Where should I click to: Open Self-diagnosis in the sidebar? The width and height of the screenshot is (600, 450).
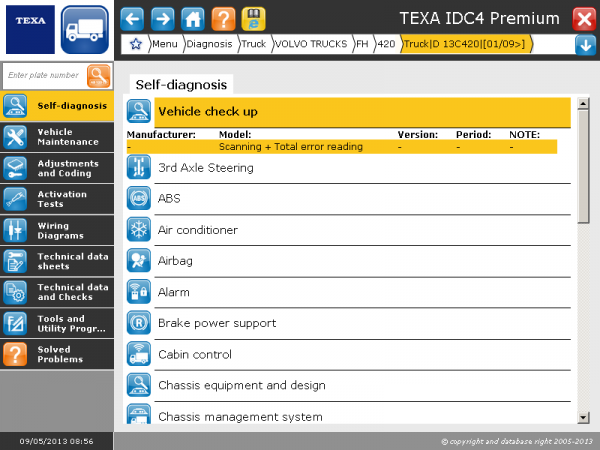tap(57, 106)
